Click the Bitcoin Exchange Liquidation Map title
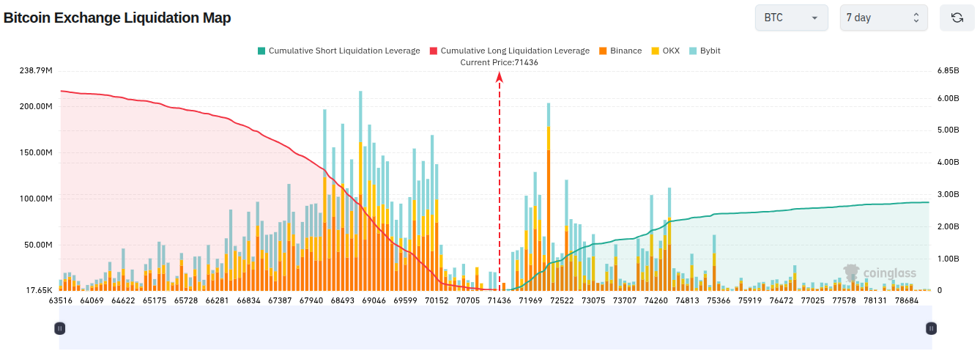Viewport: 980px width, 359px height. (117, 18)
